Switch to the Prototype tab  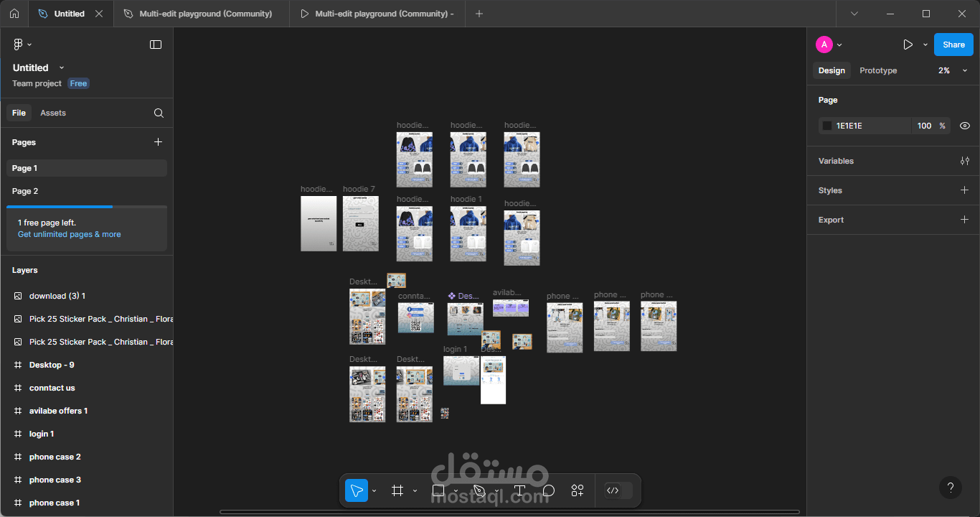(x=878, y=70)
